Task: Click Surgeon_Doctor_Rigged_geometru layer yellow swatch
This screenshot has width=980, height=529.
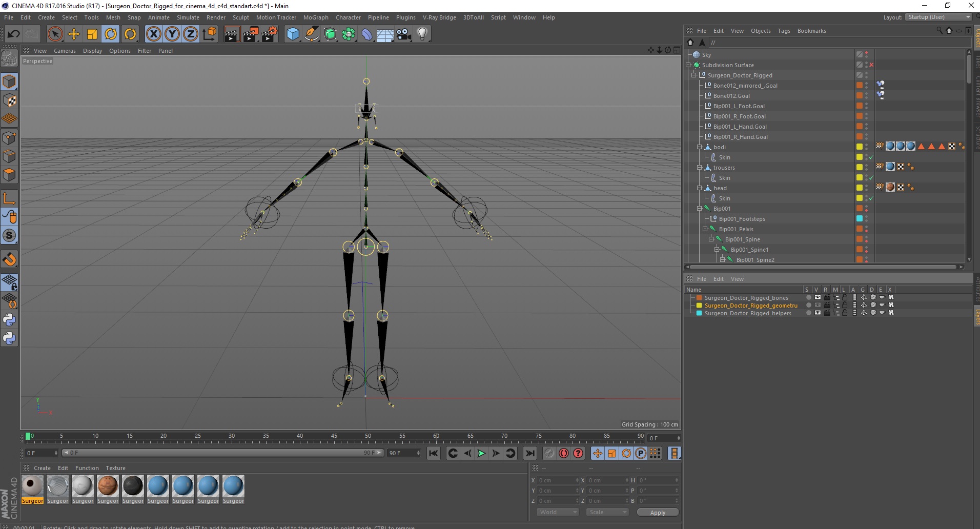Action: click(x=699, y=305)
